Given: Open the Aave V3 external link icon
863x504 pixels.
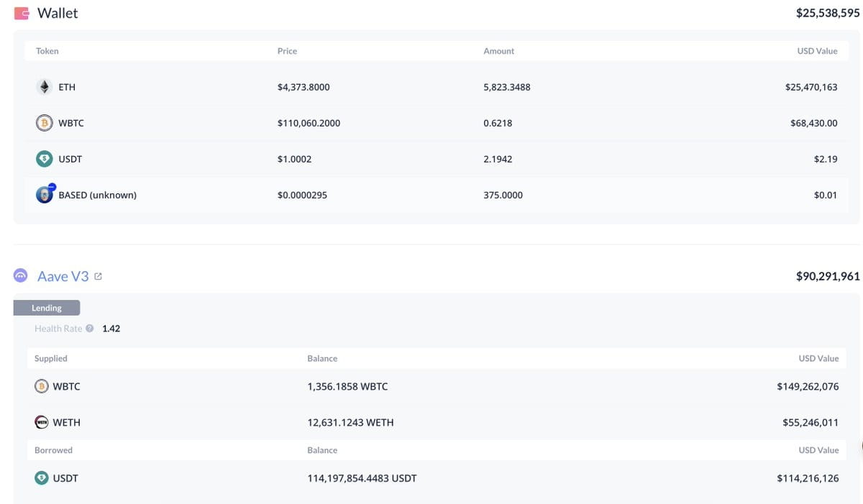Looking at the screenshot, I should [x=98, y=276].
